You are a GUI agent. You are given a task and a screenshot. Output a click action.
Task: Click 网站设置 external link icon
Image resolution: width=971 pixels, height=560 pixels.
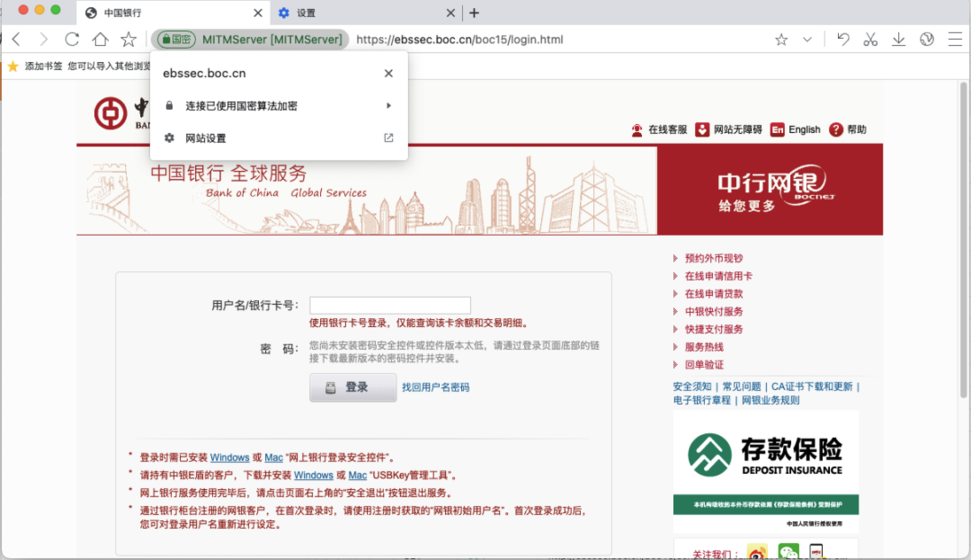pos(388,138)
